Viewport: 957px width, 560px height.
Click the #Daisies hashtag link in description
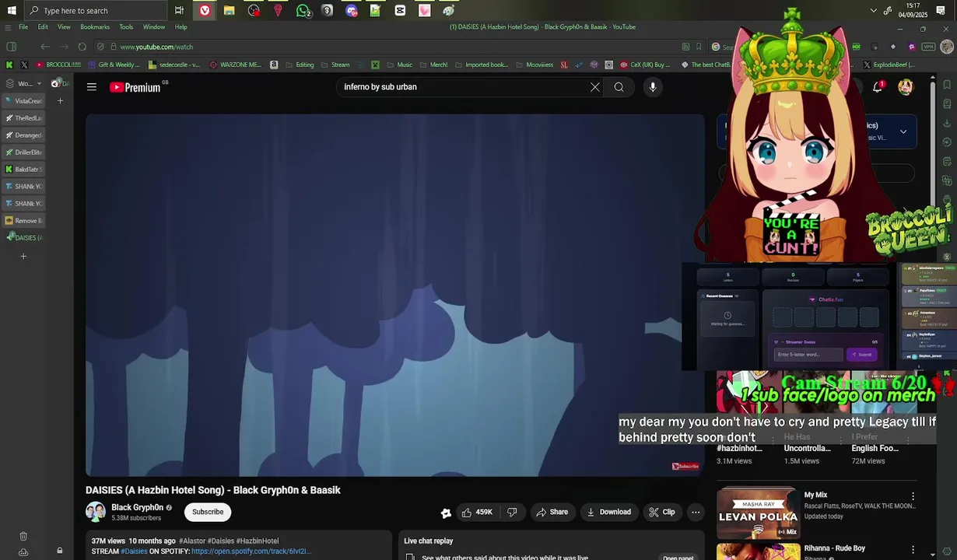tap(134, 551)
